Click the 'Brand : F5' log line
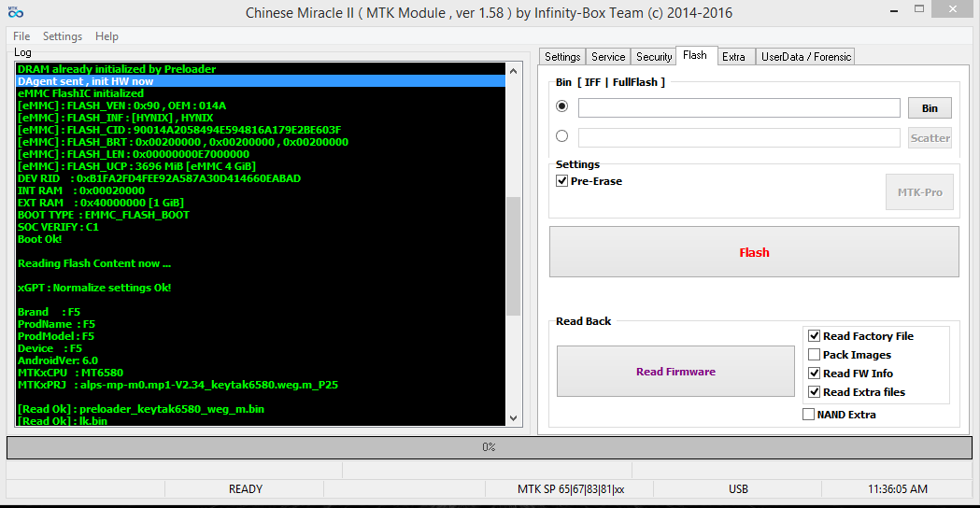Viewport: 980px width, 508px height. point(49,313)
